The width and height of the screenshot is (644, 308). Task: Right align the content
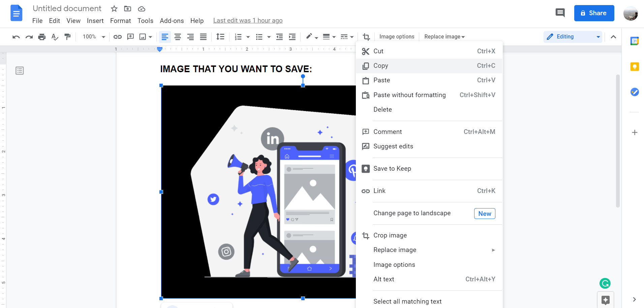[x=190, y=37]
